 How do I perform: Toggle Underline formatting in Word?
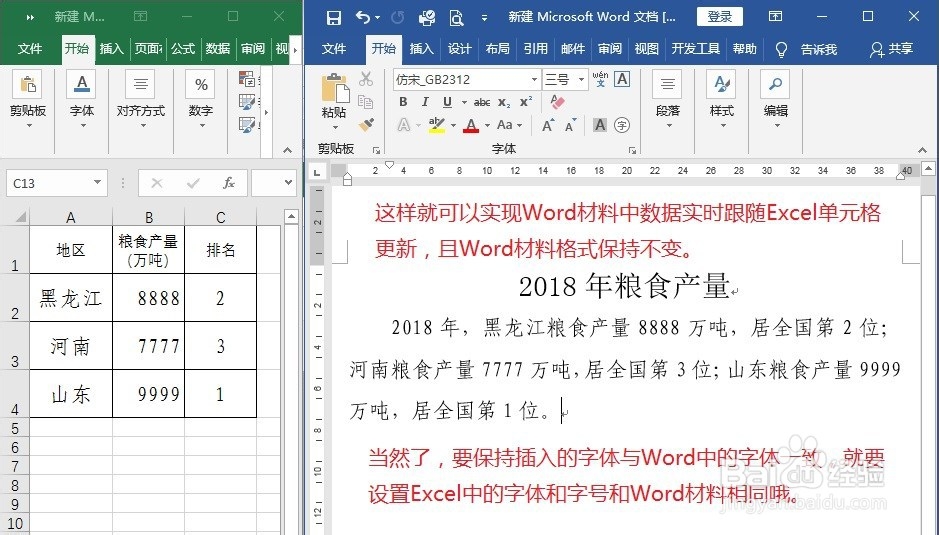click(447, 102)
